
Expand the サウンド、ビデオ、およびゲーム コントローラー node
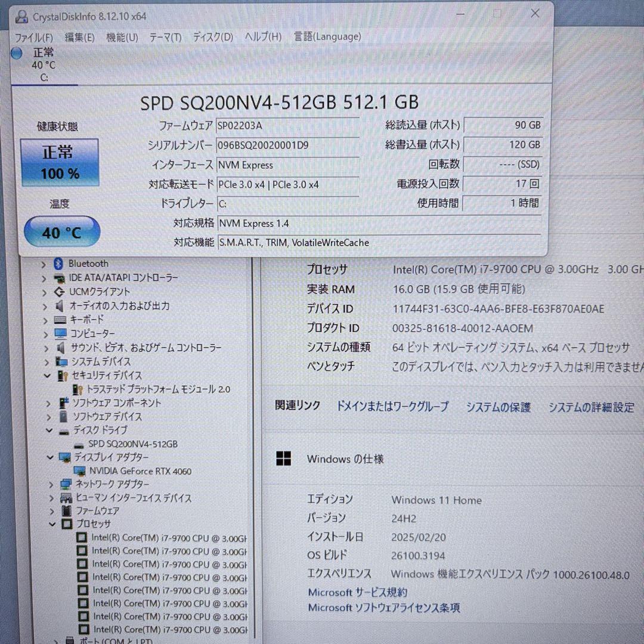tap(47, 348)
